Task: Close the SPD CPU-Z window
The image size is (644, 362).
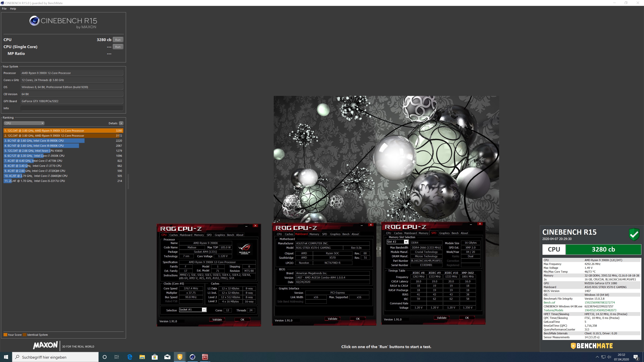Action: tap(480, 224)
